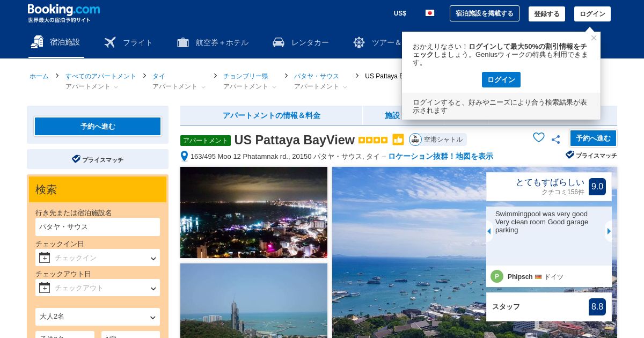Click the destination input パタヤ・サウス
Viewport: 644px width, 338px height.
click(x=98, y=227)
